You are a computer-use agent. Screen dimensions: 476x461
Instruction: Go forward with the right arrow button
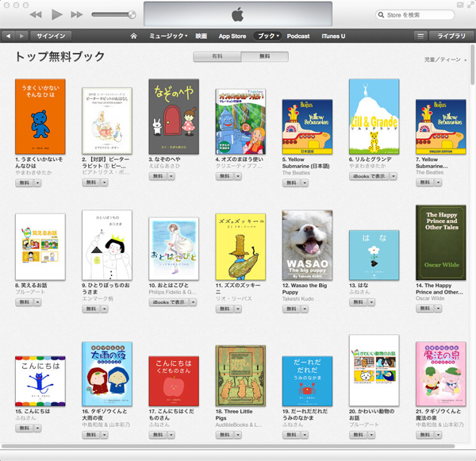pos(21,36)
